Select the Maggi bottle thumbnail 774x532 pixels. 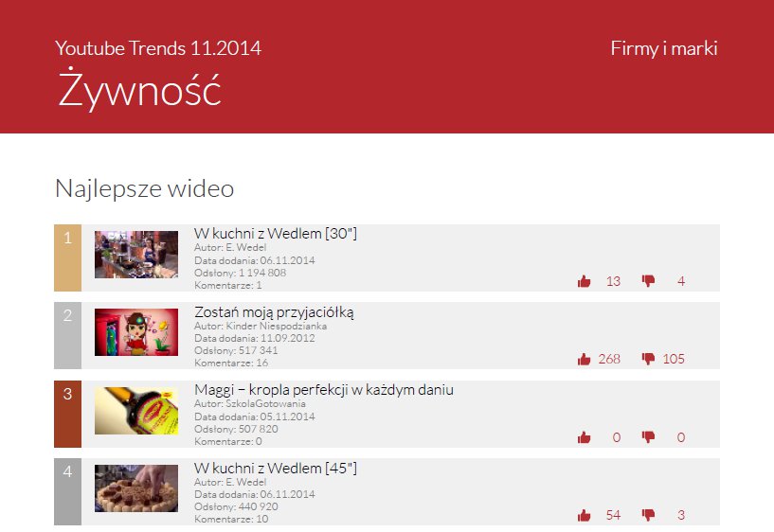click(136, 411)
